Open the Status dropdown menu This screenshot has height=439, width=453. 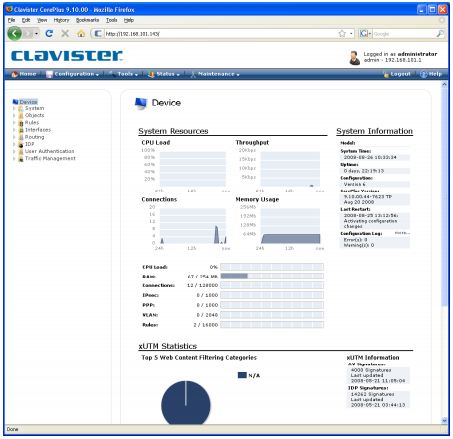click(164, 74)
